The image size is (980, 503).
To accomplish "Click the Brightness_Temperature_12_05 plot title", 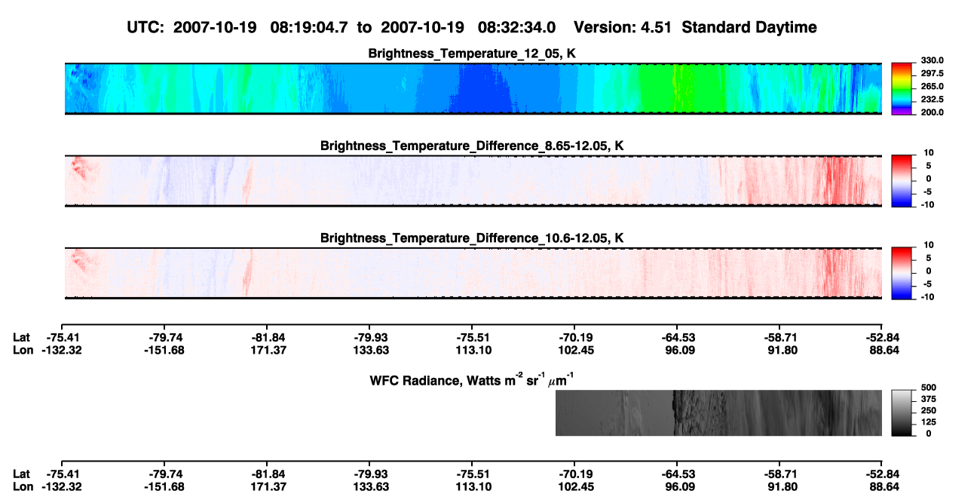I will click(472, 54).
